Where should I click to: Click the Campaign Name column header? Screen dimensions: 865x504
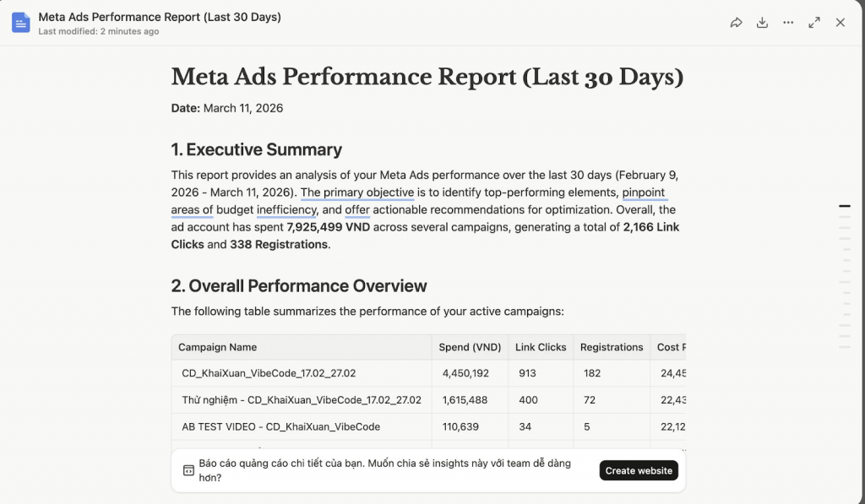[x=217, y=347]
